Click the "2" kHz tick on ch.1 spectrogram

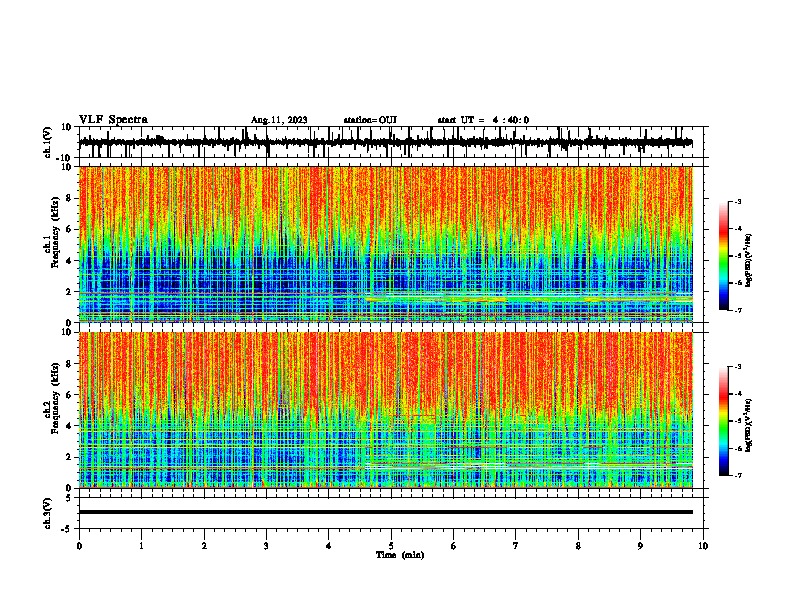tap(70, 292)
